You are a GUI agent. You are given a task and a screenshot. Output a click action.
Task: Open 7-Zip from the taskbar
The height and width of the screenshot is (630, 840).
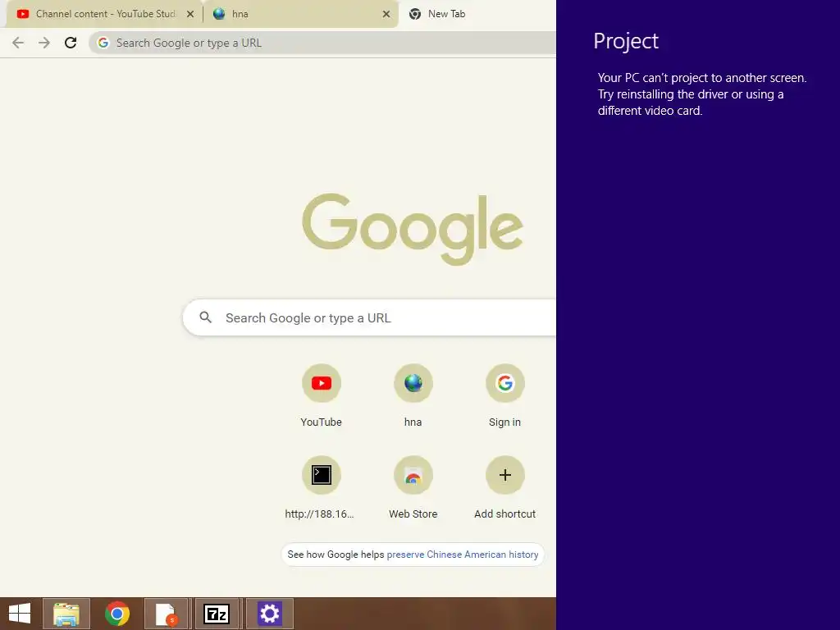(217, 614)
